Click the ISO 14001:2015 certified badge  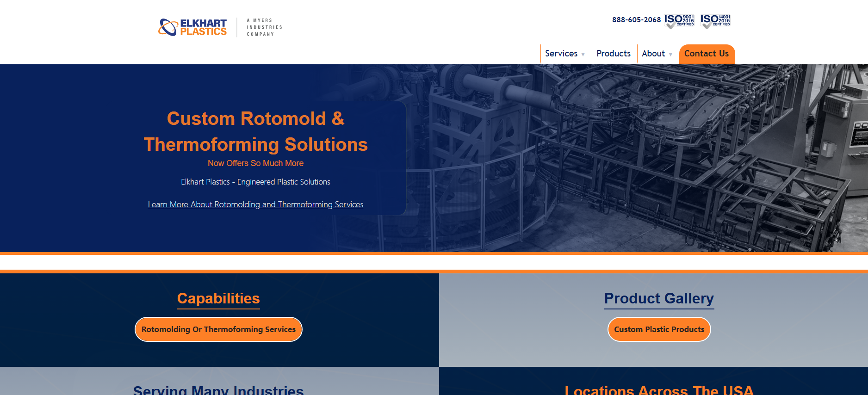tap(715, 21)
